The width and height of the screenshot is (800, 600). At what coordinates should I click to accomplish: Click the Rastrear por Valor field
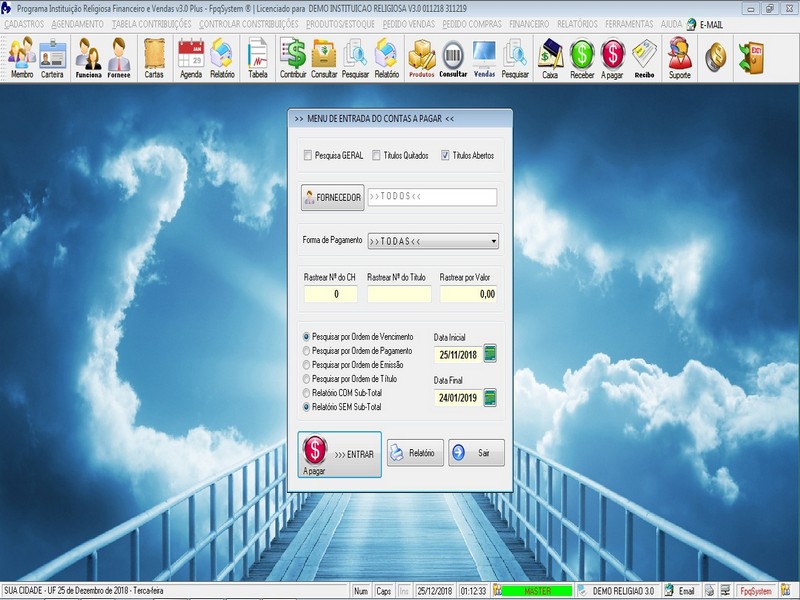pos(468,294)
